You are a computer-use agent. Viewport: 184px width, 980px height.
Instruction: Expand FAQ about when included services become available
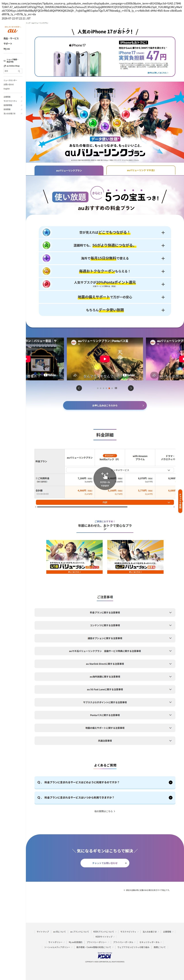coord(105,798)
